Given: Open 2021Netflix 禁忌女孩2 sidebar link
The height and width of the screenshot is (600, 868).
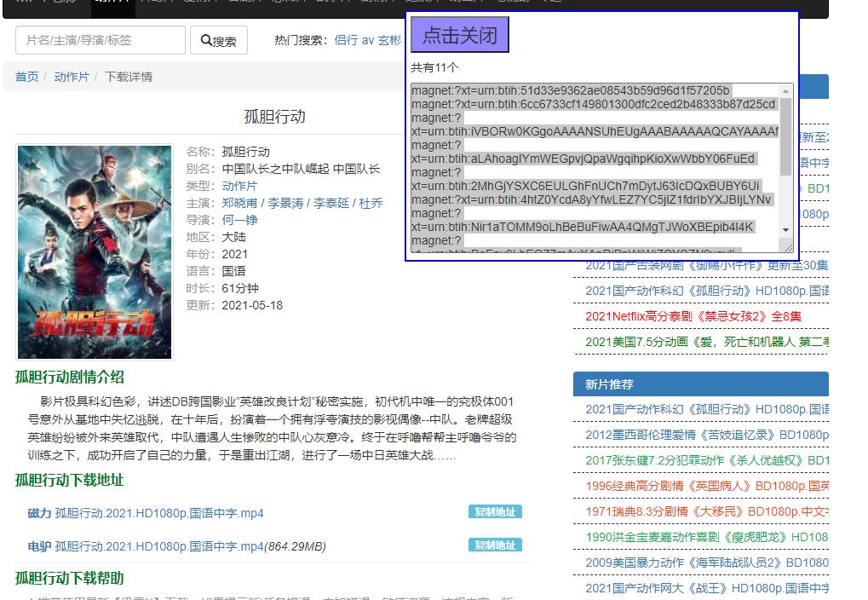Looking at the screenshot, I should coord(693,316).
